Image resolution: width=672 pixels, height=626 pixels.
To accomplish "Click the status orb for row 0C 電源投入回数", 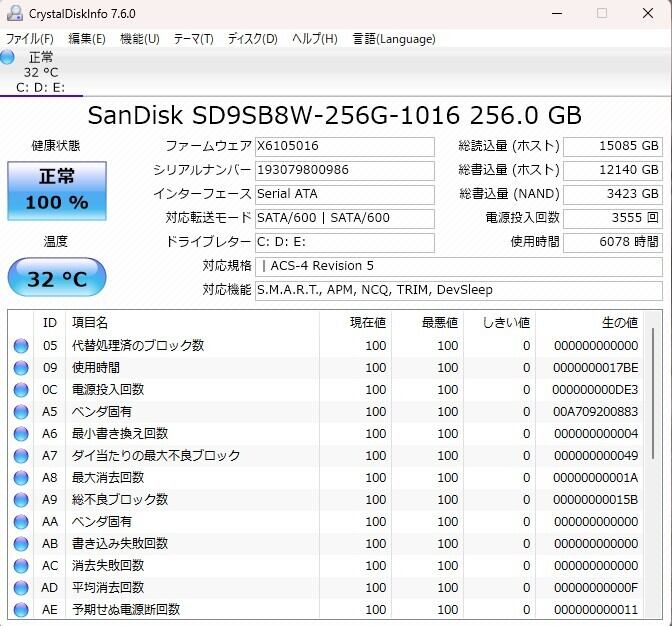I will tap(21, 390).
